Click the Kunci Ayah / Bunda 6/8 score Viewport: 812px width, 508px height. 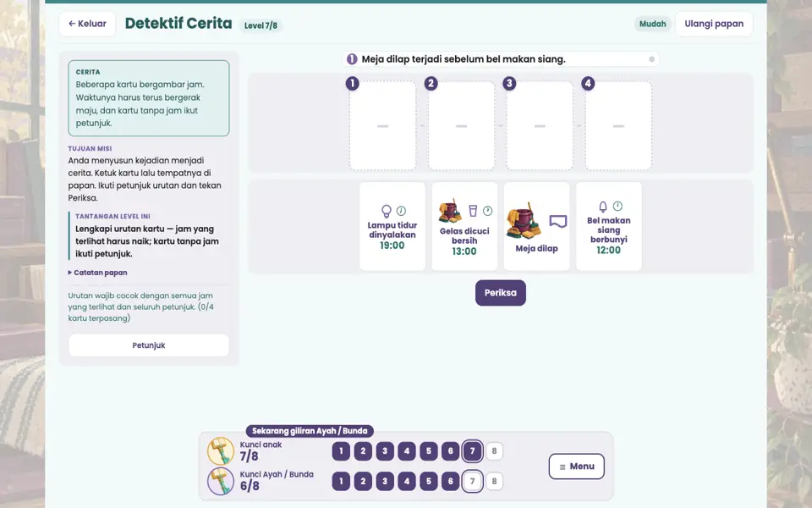pos(249,486)
